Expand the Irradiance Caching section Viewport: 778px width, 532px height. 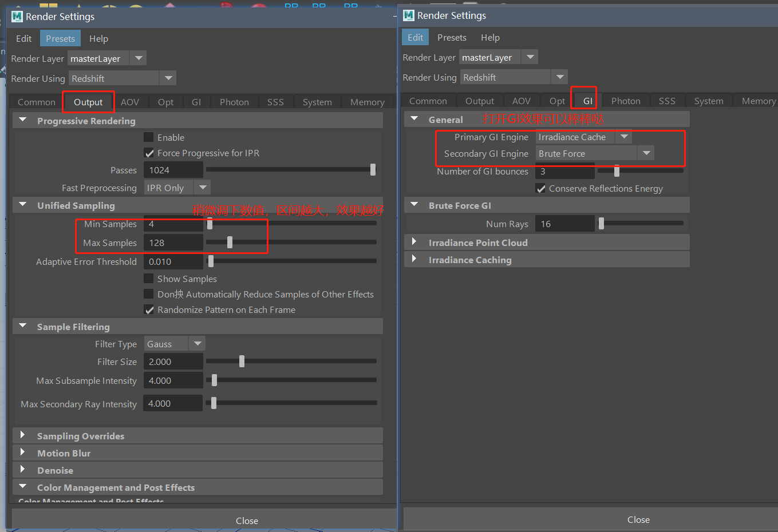pyautogui.click(x=414, y=259)
